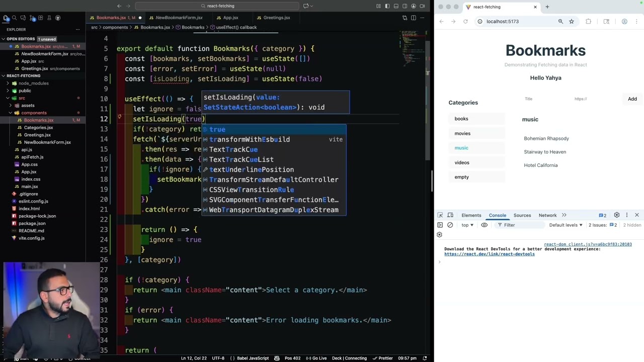Select the 'true' autocomplete suggestion
This screenshot has width=644, height=362.
[x=274, y=129]
